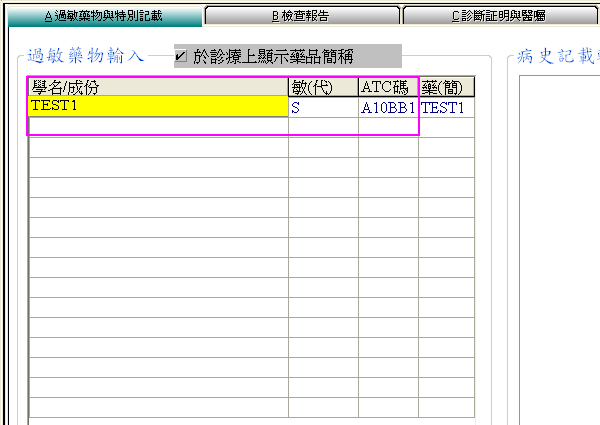Select the C 診斷証明與醫囑 tab
The image size is (600, 425).
(x=498, y=16)
